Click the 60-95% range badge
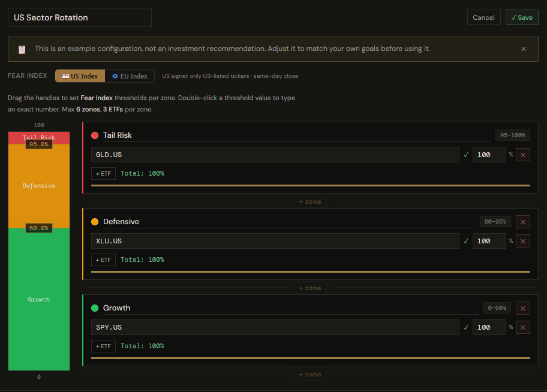547x392 pixels. click(x=495, y=222)
